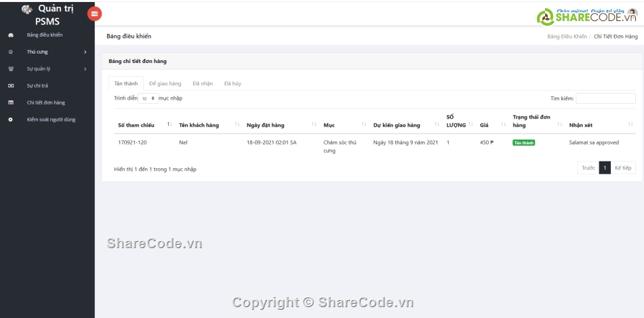Open the entries-per-page dropdown showing 10
The width and height of the screenshot is (644, 318).
click(148, 98)
